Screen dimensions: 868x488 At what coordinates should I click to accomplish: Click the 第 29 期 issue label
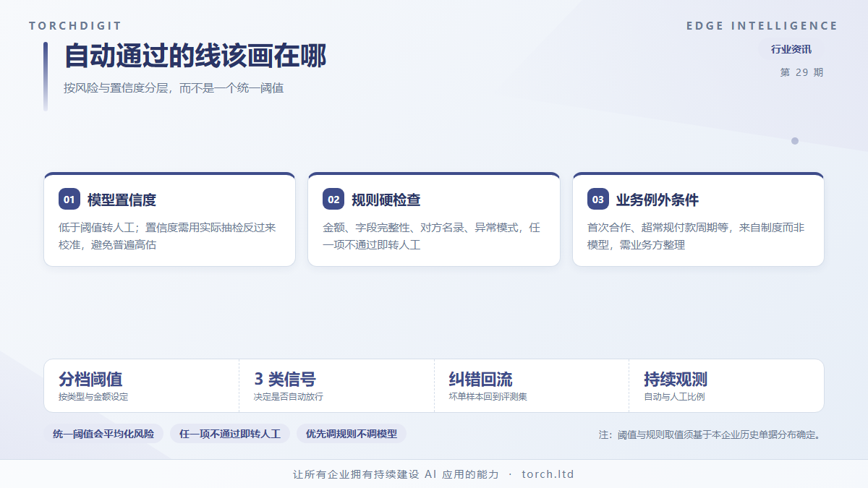(x=801, y=72)
